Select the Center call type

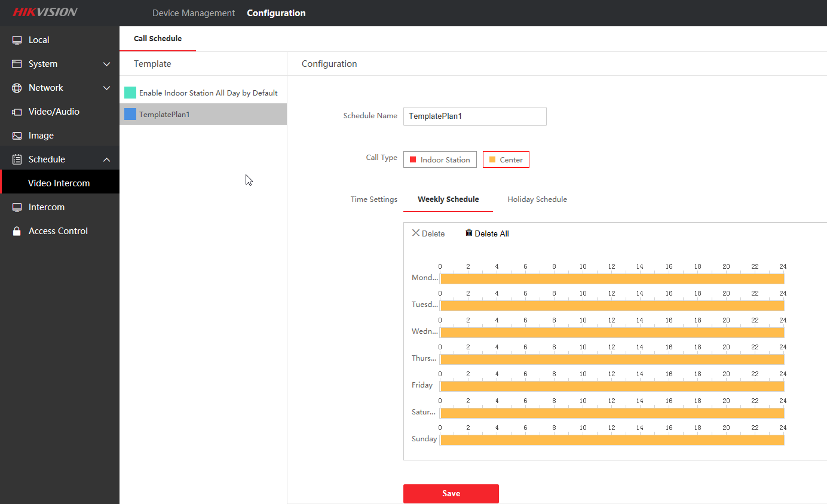(x=506, y=159)
